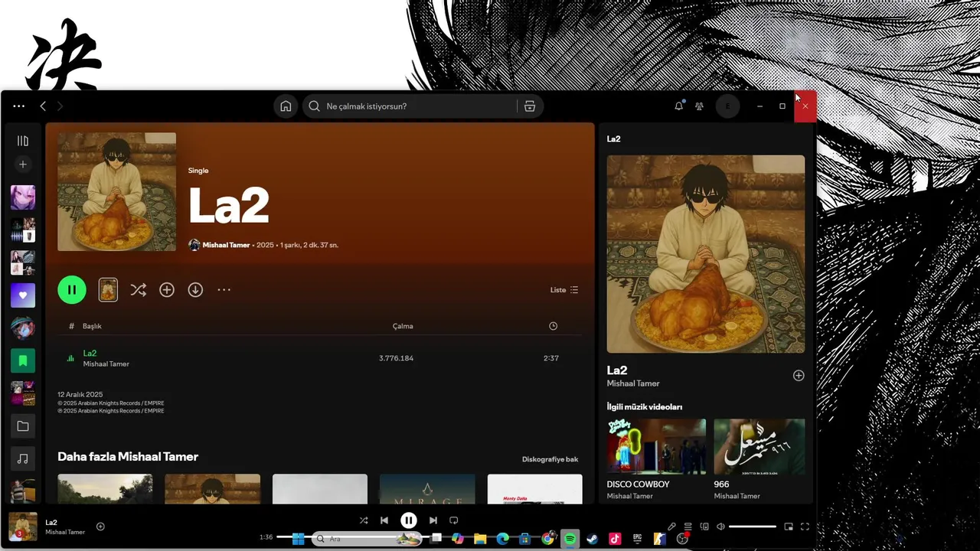
Task: Open the profile avatar menu
Action: 727,106
